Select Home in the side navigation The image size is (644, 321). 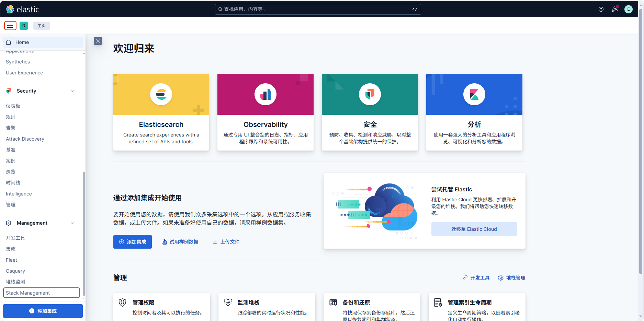[43, 42]
